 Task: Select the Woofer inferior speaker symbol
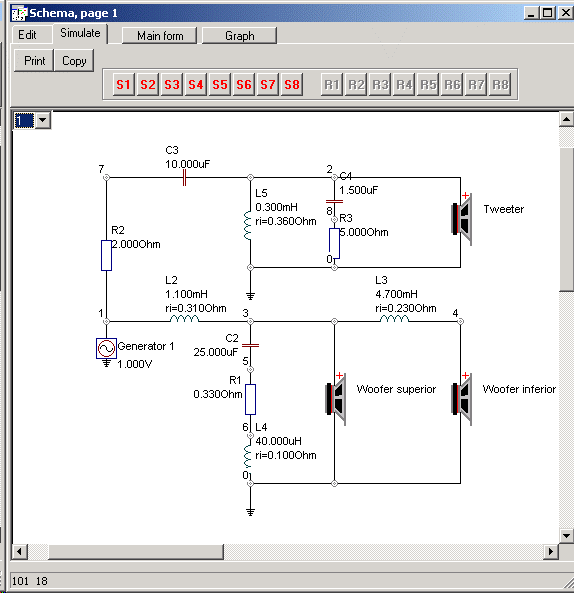[462, 399]
